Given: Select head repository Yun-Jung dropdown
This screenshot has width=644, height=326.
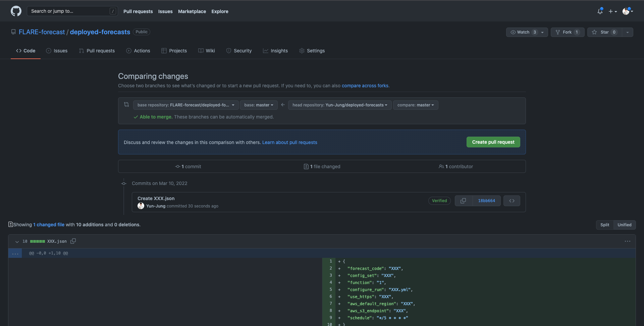Looking at the screenshot, I should pyautogui.click(x=340, y=105).
